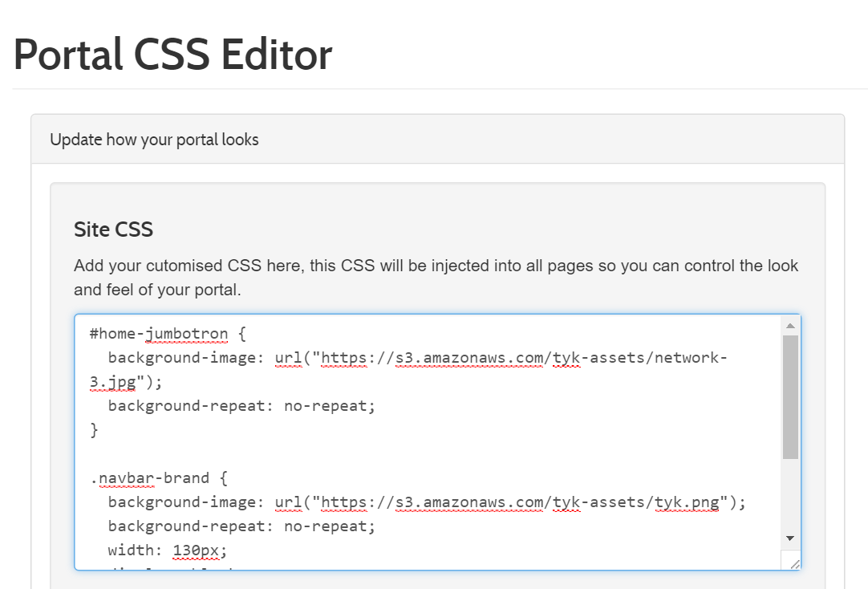
Task: Click the url keyword on the navbar-brand line
Action: coord(289,502)
